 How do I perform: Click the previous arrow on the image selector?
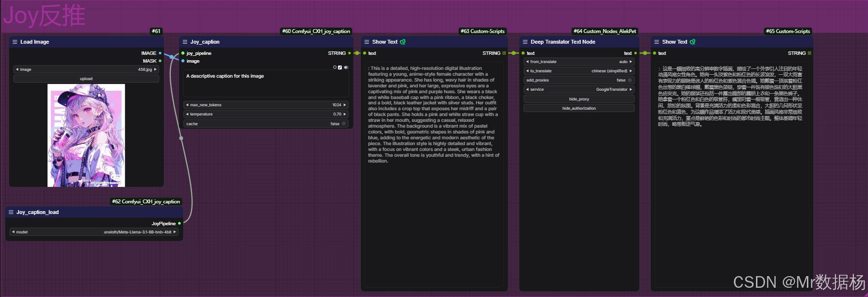pyautogui.click(x=17, y=69)
